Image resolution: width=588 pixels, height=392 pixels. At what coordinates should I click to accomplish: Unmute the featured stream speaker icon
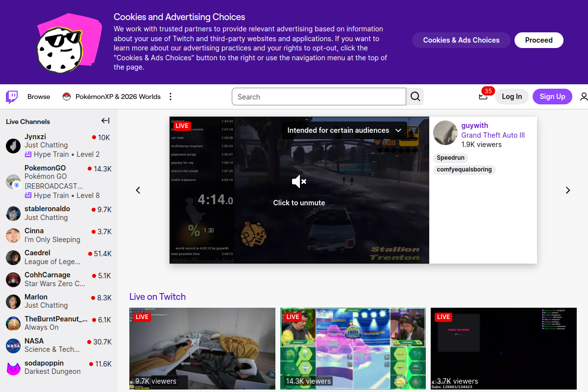pyautogui.click(x=299, y=182)
